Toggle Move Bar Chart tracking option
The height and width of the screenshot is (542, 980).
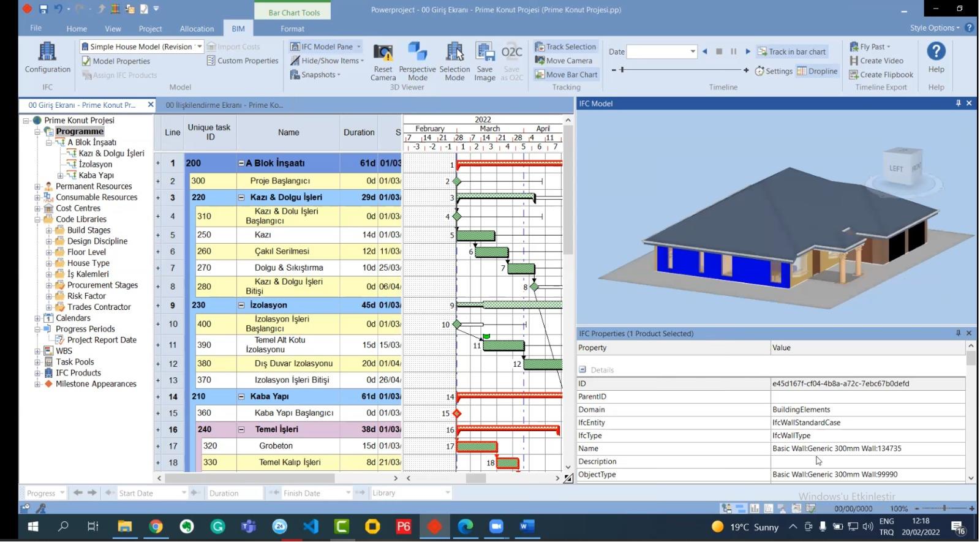click(x=566, y=75)
